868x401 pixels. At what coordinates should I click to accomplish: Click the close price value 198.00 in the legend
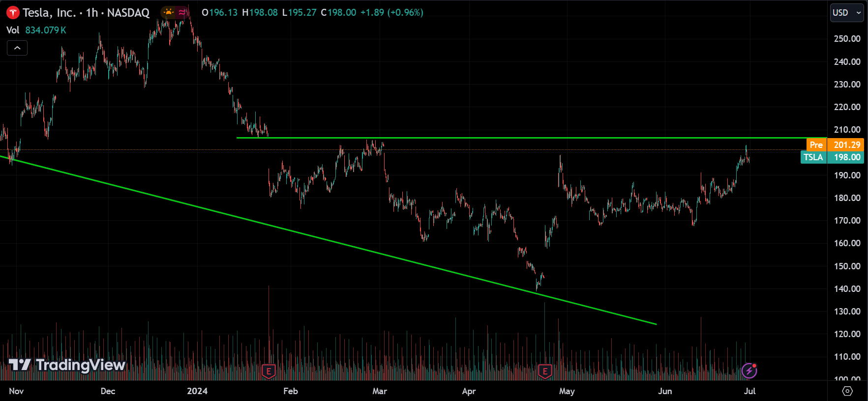tap(342, 12)
